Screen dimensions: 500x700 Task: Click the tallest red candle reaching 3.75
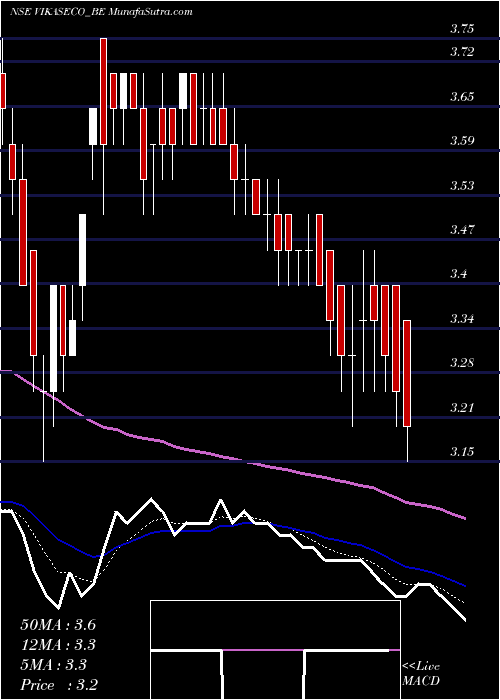tap(103, 91)
